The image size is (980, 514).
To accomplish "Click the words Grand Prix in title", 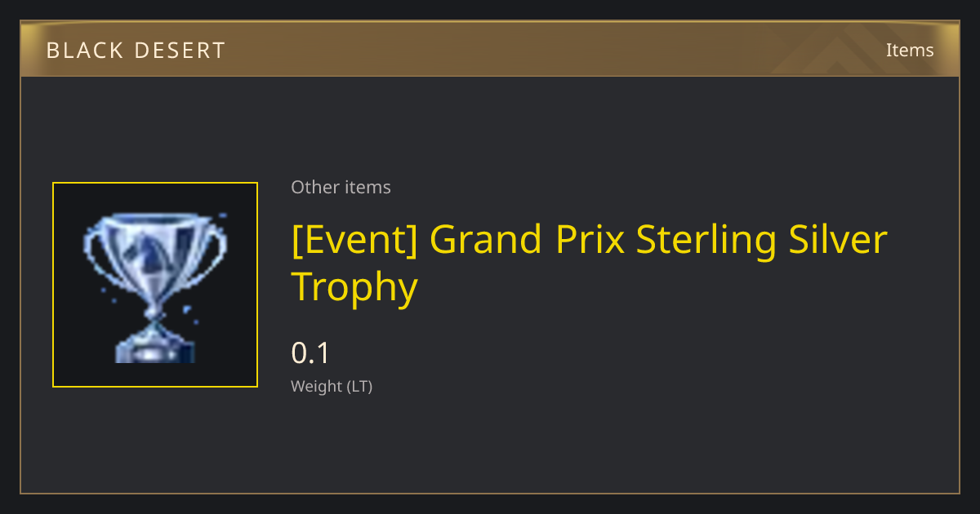I will (x=526, y=240).
